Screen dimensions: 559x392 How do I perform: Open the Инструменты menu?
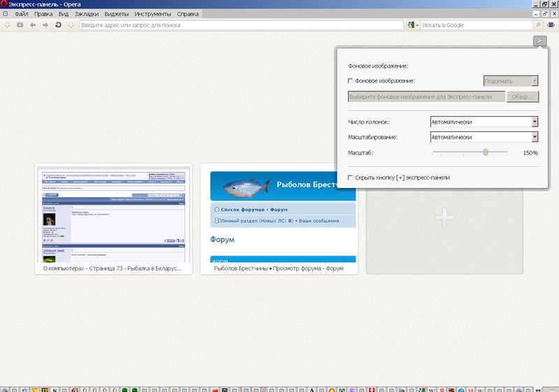[x=153, y=14]
